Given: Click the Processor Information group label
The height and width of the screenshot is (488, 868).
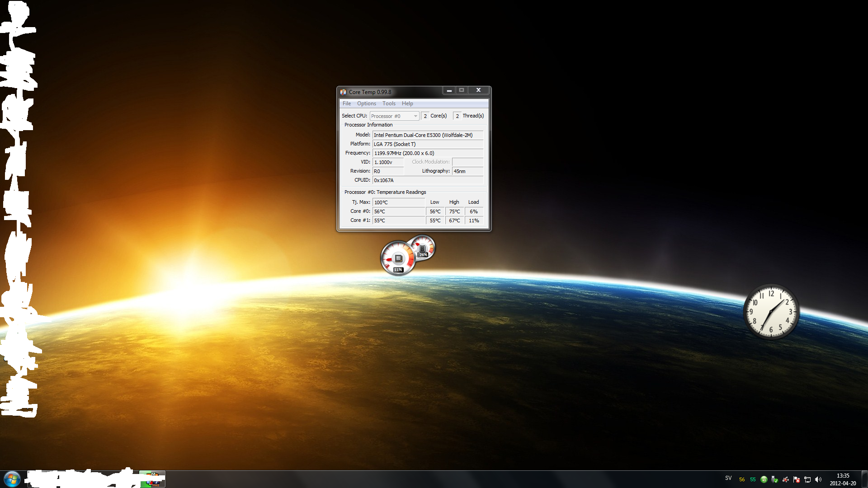Looking at the screenshot, I should pos(368,125).
